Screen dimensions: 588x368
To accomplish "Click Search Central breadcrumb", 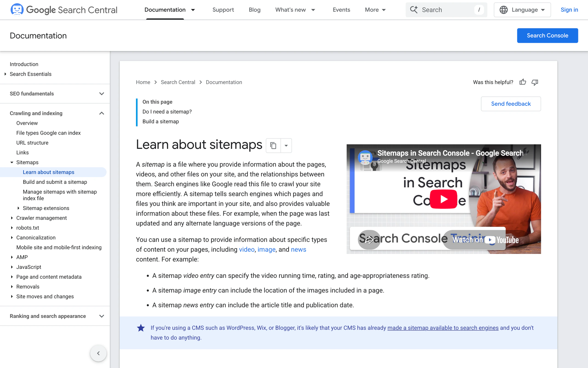I will coord(178,82).
